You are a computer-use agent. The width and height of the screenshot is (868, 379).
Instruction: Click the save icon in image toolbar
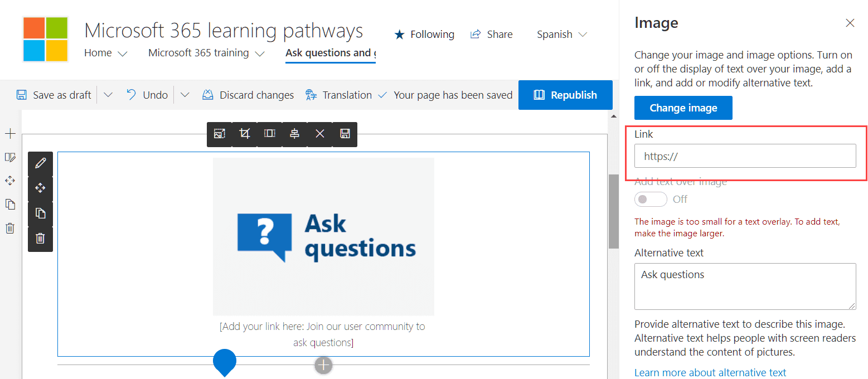pos(345,134)
